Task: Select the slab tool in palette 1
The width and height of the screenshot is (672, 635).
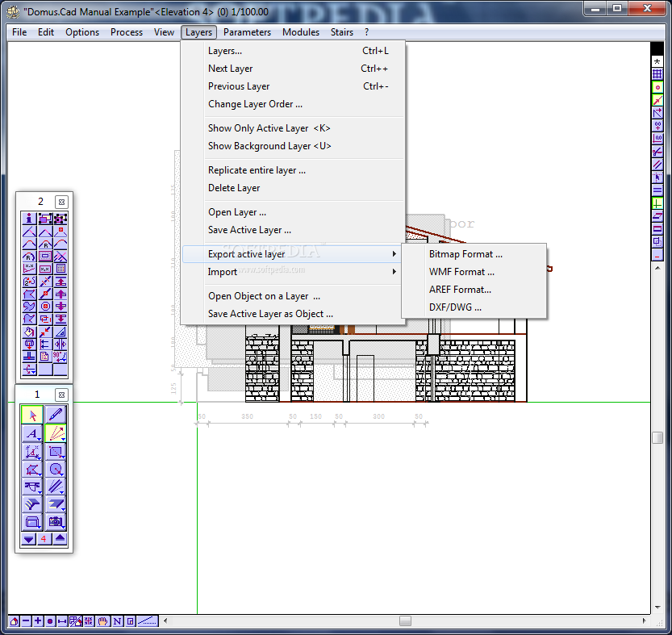Action: 56,503
